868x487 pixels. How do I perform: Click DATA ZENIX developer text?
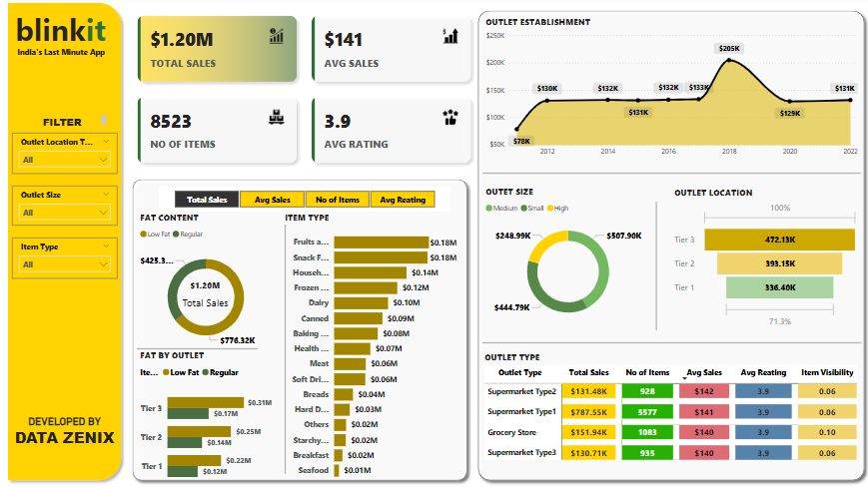65,438
